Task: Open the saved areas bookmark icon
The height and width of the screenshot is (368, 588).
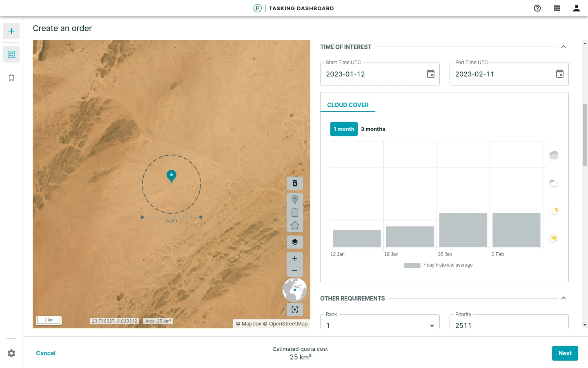Action: [x=11, y=77]
